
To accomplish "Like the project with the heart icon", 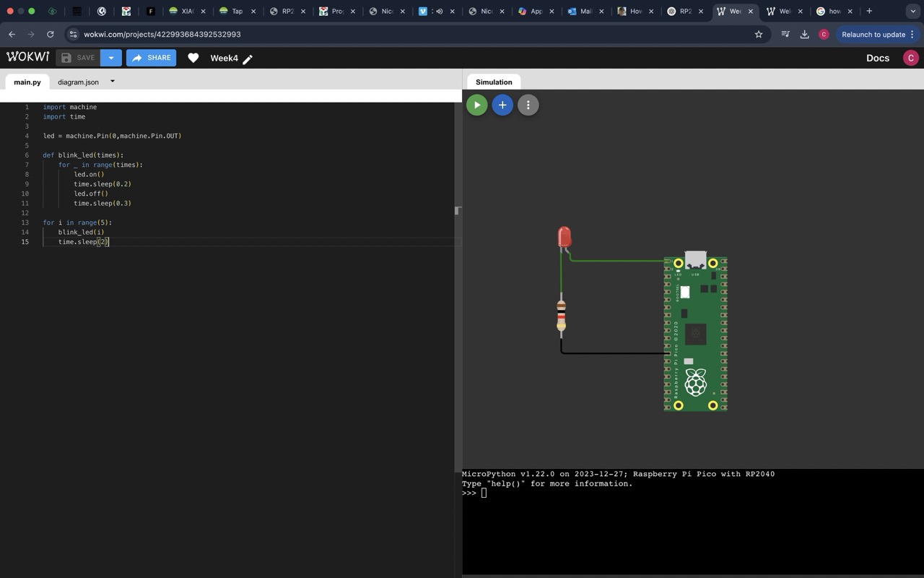I will click(x=193, y=58).
